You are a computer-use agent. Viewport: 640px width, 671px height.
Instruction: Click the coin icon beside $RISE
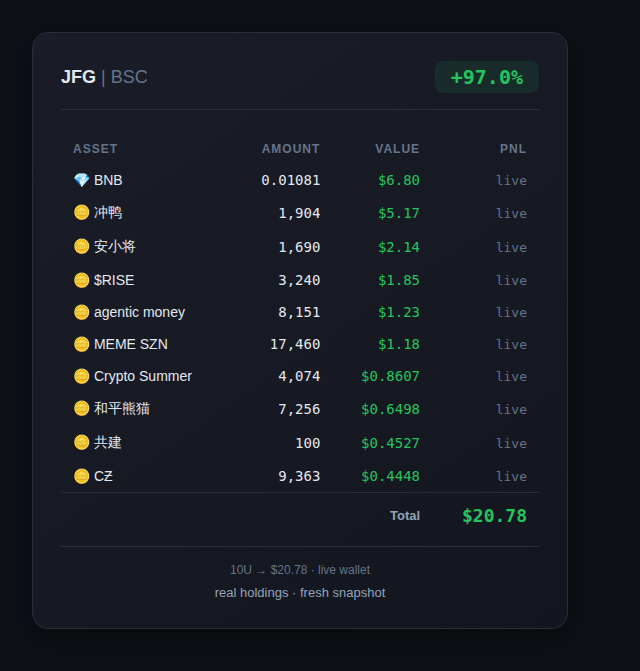(x=81, y=280)
